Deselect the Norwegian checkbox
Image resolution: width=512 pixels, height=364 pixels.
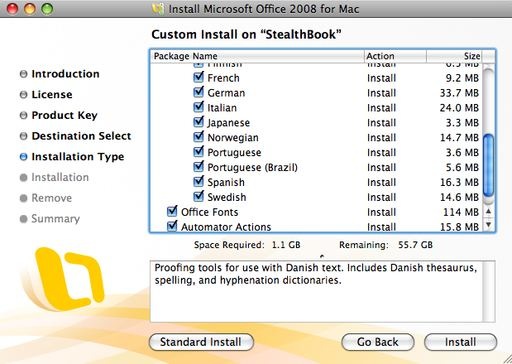(199, 137)
